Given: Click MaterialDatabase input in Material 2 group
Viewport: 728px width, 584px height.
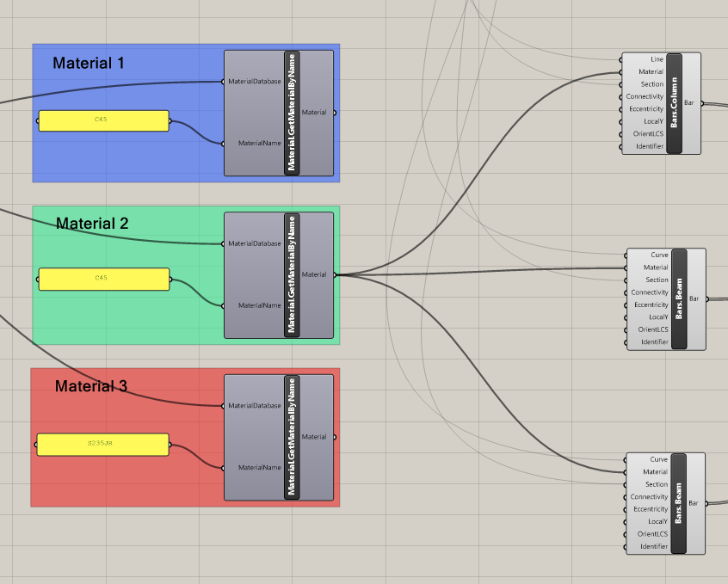Looking at the screenshot, I should [x=255, y=243].
